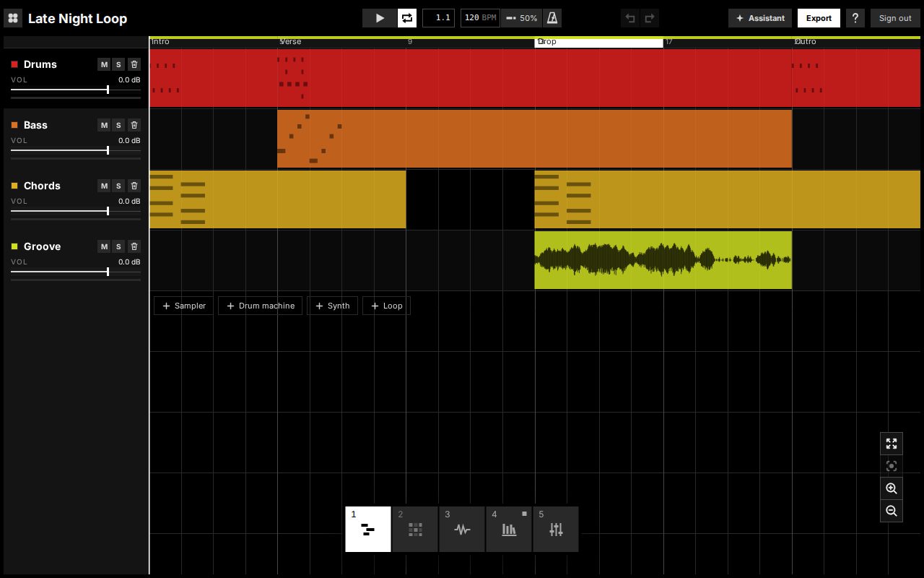Image resolution: width=924 pixels, height=578 pixels.
Task: Toggle the metronome icon
Action: [552, 18]
